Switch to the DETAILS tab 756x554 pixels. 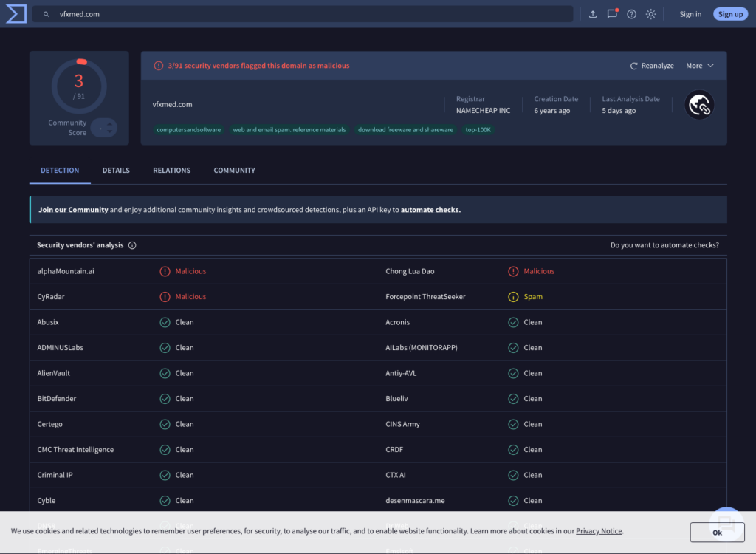[x=116, y=171]
